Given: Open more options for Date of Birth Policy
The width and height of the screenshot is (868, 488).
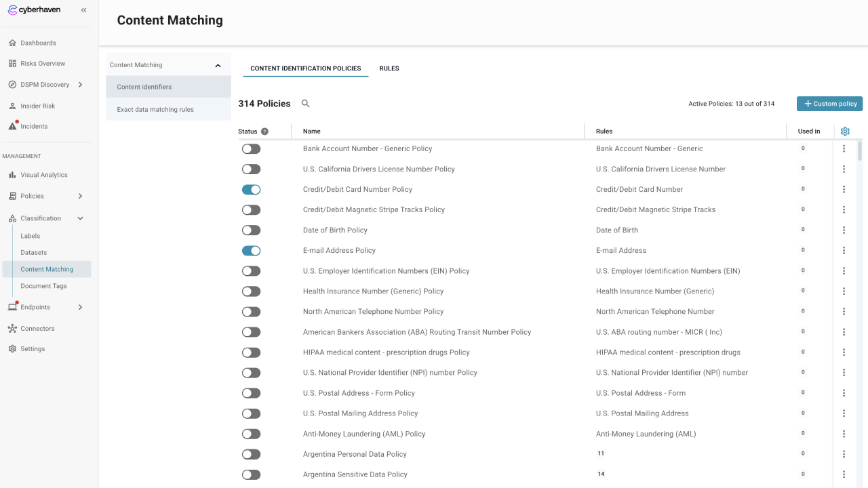Looking at the screenshot, I should pyautogui.click(x=844, y=230).
